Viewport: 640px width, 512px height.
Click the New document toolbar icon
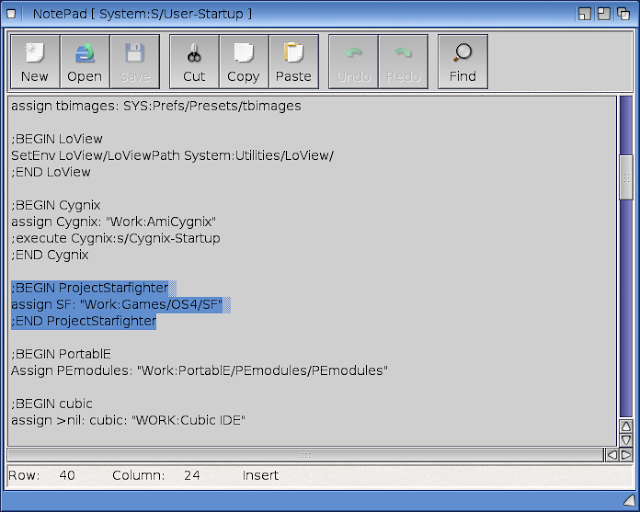(34, 61)
